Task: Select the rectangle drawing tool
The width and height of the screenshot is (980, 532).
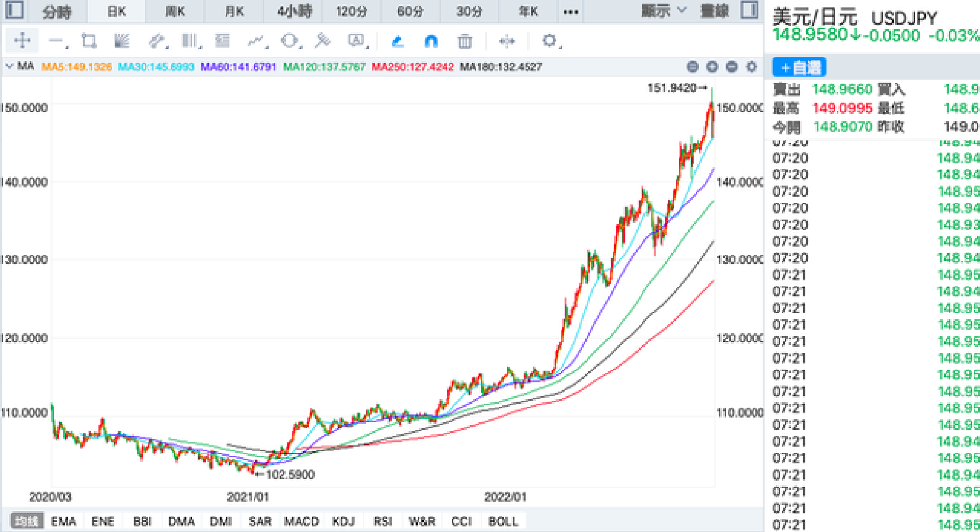Action: (x=89, y=41)
